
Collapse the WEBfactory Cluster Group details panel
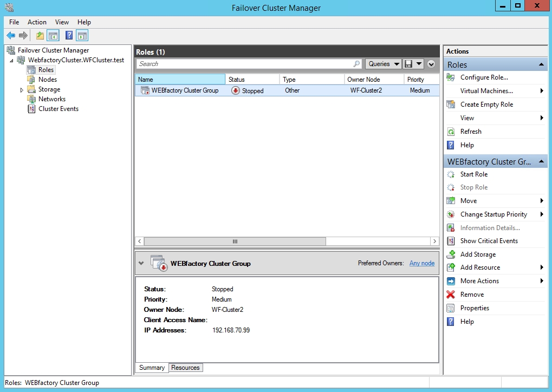(x=141, y=263)
